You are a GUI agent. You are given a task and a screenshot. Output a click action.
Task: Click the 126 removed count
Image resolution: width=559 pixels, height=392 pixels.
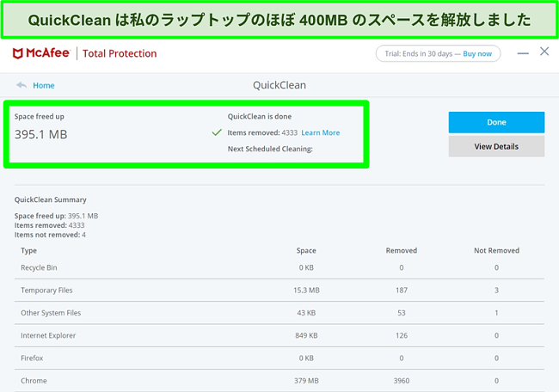coord(402,336)
